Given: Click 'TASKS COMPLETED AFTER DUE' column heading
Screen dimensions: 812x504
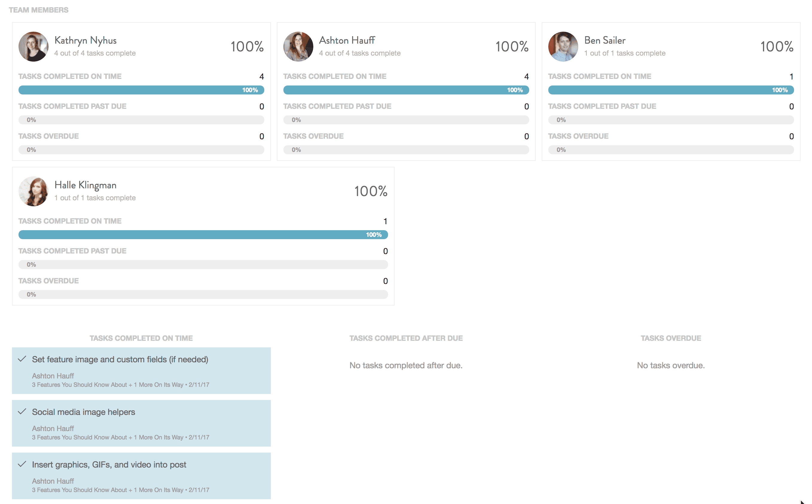Looking at the screenshot, I should pos(406,338).
